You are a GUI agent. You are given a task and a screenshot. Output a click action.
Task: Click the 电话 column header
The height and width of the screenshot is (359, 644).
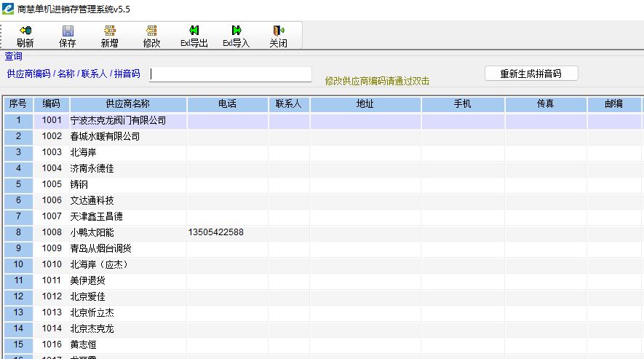(x=227, y=104)
